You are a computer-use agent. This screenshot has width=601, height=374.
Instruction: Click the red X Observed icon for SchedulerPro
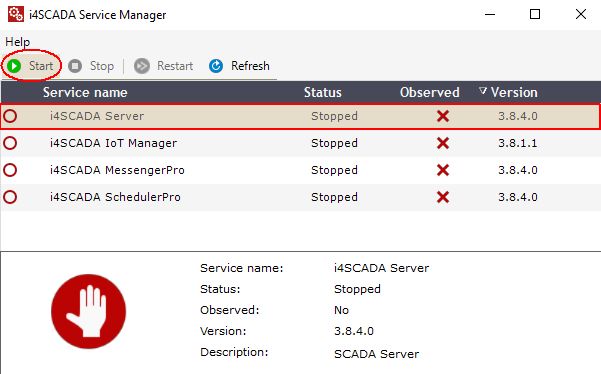pos(443,197)
